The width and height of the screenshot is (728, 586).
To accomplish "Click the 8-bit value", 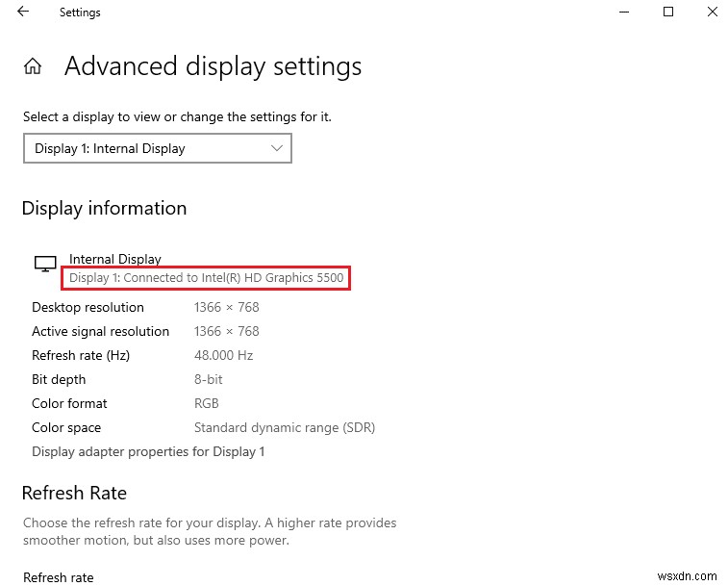I will pyautogui.click(x=208, y=380).
